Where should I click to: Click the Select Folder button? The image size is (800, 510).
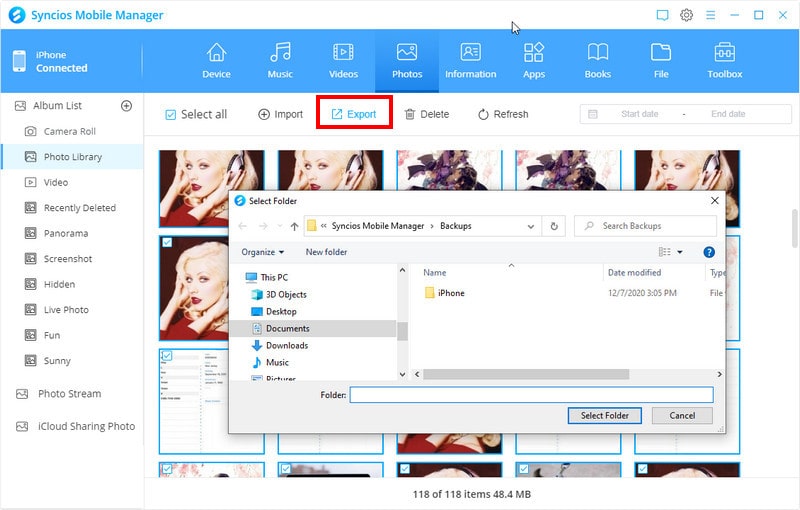(605, 416)
